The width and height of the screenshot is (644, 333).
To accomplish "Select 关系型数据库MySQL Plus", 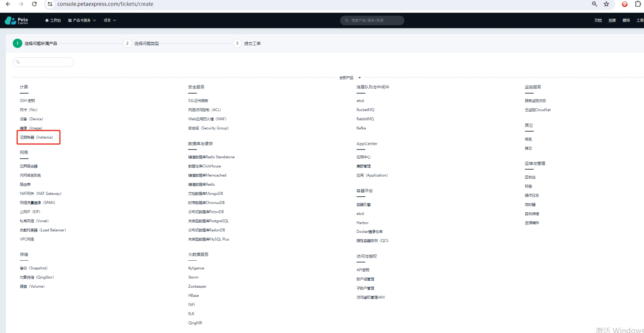I will pyautogui.click(x=209, y=239).
